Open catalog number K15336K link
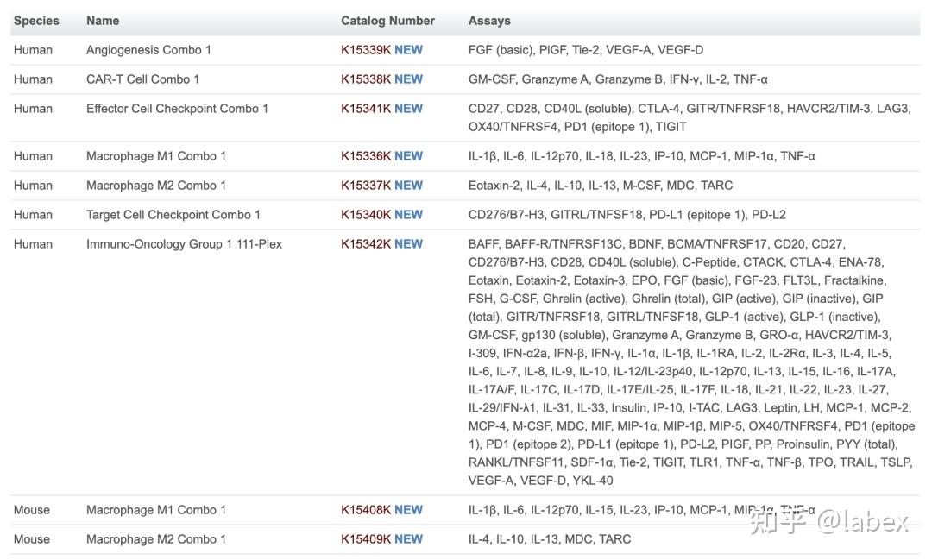 (x=366, y=156)
